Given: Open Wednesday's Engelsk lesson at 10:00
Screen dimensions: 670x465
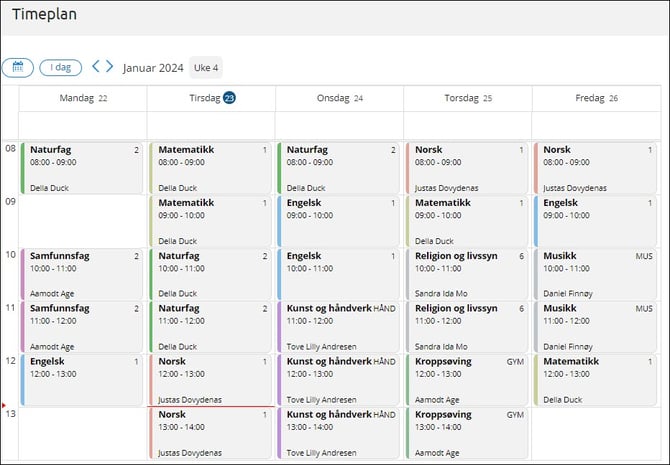Looking at the screenshot, I should (x=339, y=274).
